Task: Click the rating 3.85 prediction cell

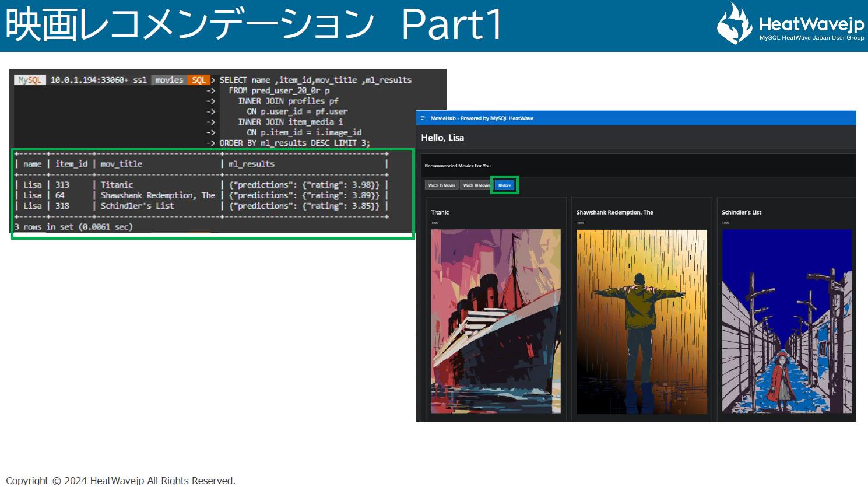Action: coord(304,206)
